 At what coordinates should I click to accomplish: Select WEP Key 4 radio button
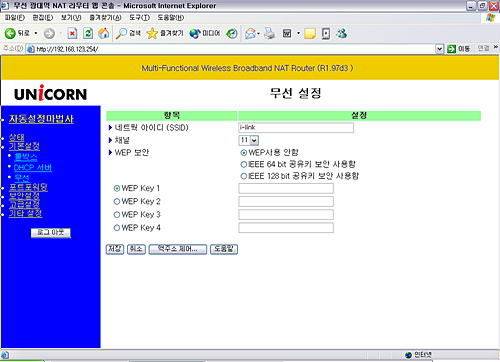pos(117,228)
